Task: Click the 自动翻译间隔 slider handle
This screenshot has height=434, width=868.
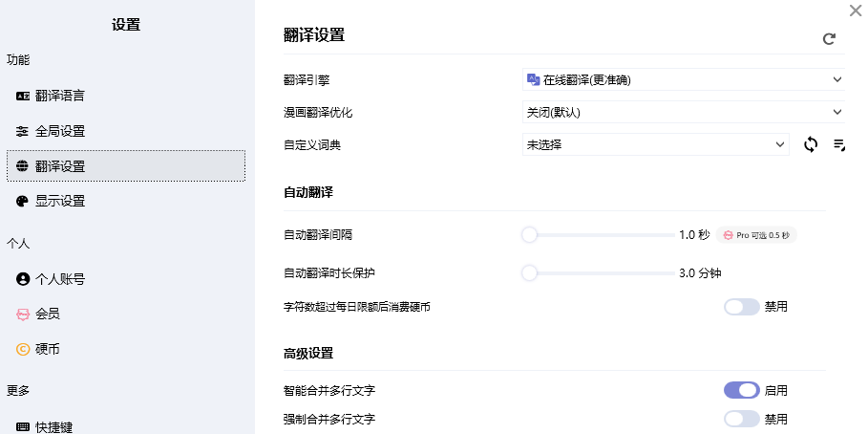Action: (529, 234)
